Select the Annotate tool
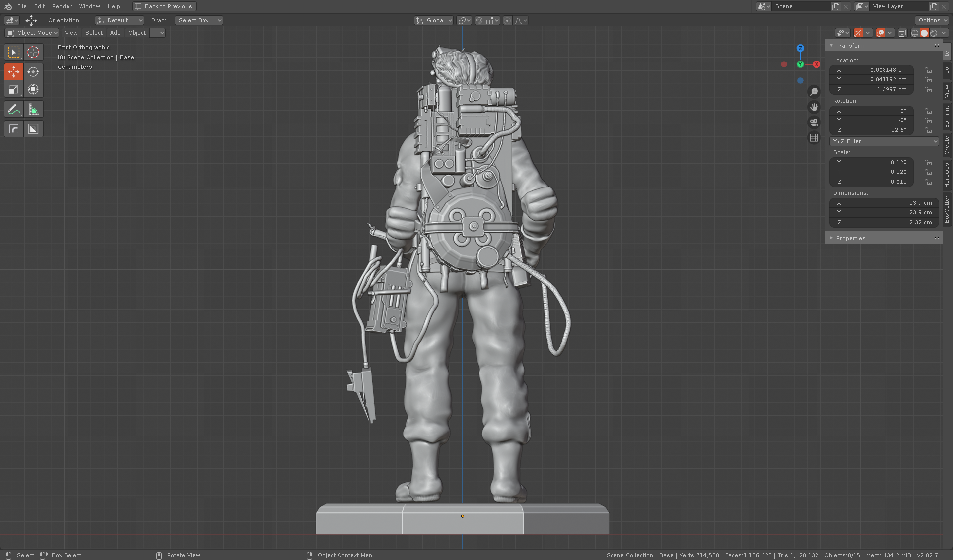953x560 pixels. pyautogui.click(x=14, y=109)
